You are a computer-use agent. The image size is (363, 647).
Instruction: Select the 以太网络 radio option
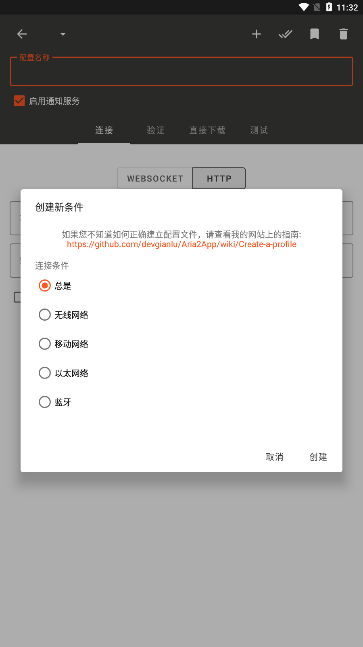pyautogui.click(x=64, y=373)
